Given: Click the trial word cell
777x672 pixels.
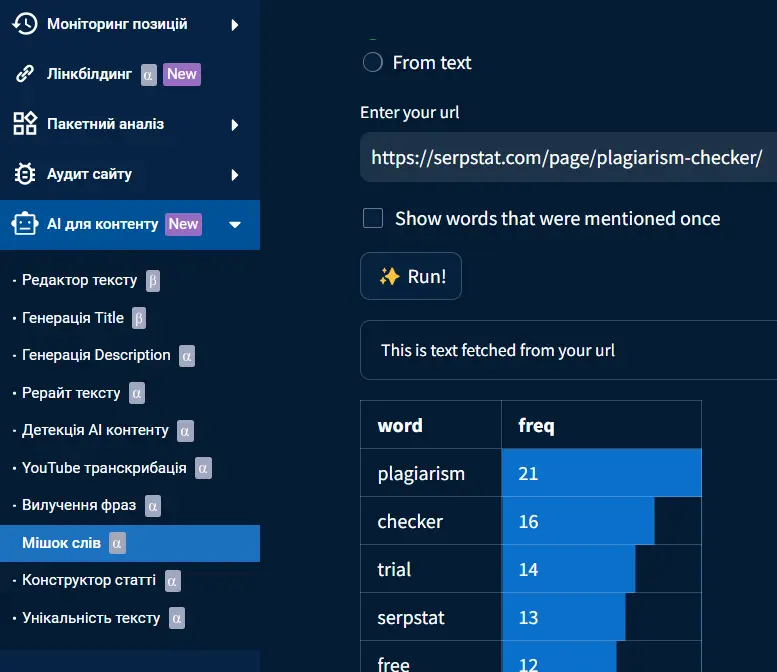Looking at the screenshot, I should pyautogui.click(x=431, y=569).
